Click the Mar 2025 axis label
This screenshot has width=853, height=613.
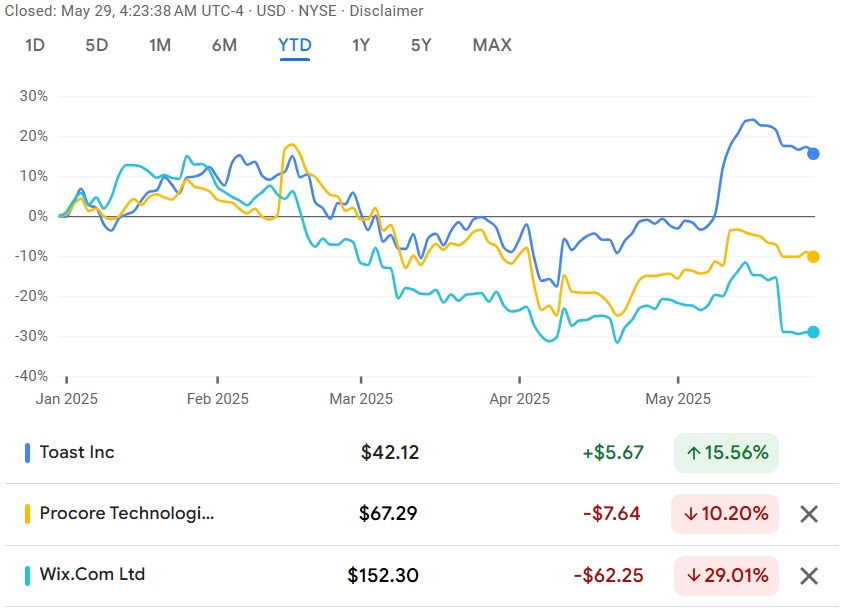point(361,399)
